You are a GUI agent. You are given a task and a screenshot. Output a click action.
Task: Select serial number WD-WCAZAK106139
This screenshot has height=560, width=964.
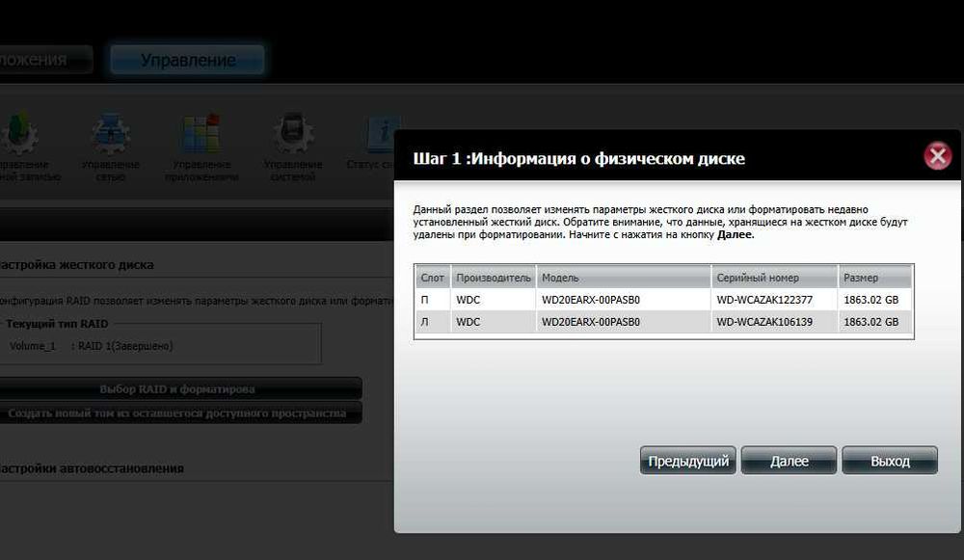764,322
